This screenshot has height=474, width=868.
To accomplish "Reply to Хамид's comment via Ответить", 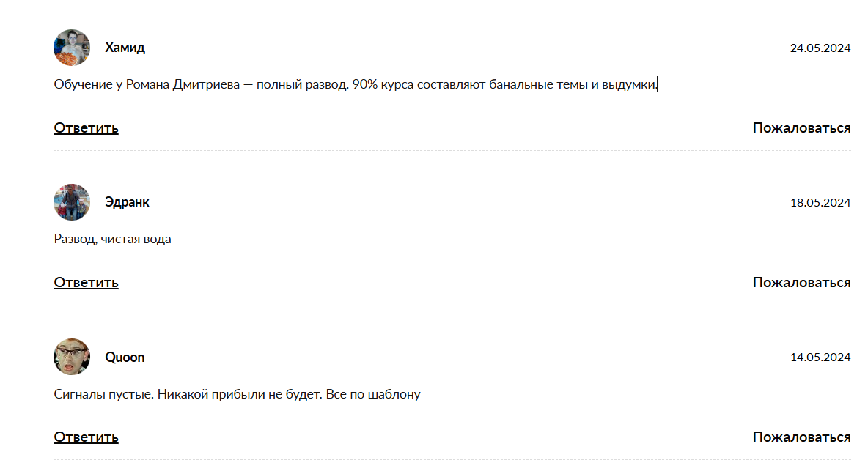I will [x=86, y=128].
